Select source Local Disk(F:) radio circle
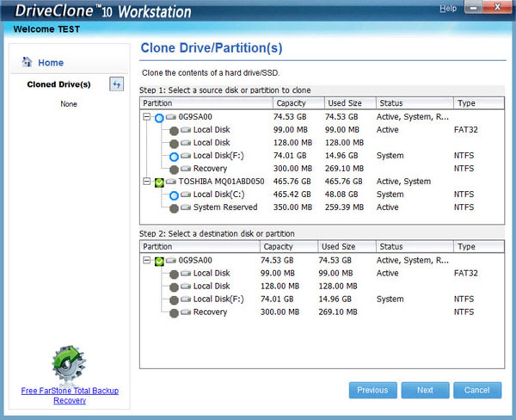Image resolution: width=516 pixels, height=420 pixels. [x=174, y=157]
